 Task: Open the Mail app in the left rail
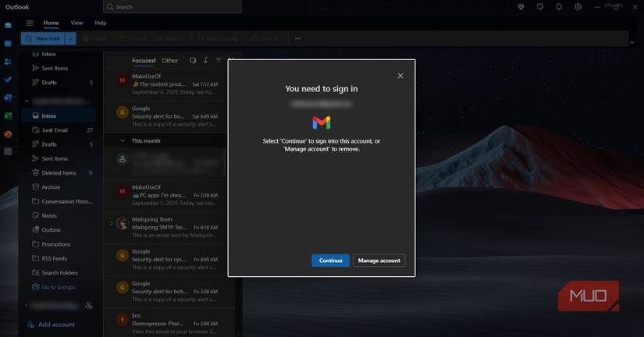click(x=8, y=26)
